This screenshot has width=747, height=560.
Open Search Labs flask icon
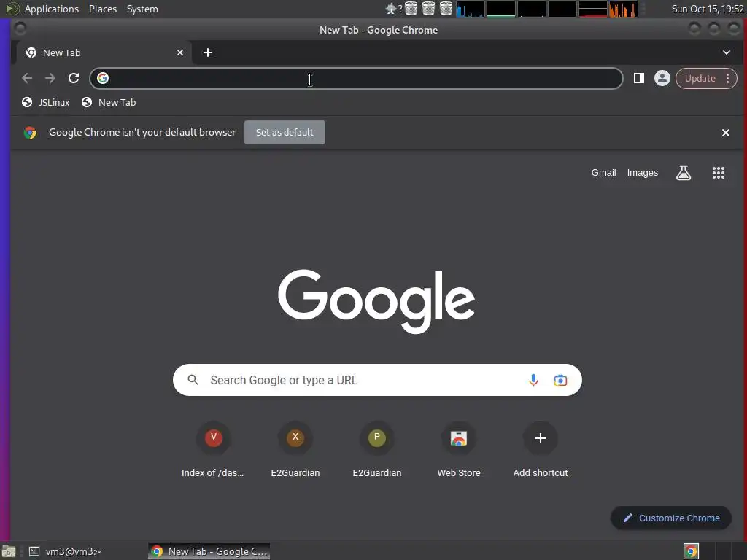684,172
